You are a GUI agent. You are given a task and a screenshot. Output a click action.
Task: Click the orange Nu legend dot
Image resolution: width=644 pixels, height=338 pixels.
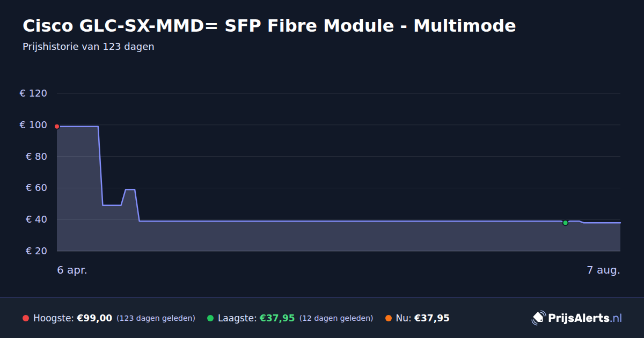[x=389, y=318]
